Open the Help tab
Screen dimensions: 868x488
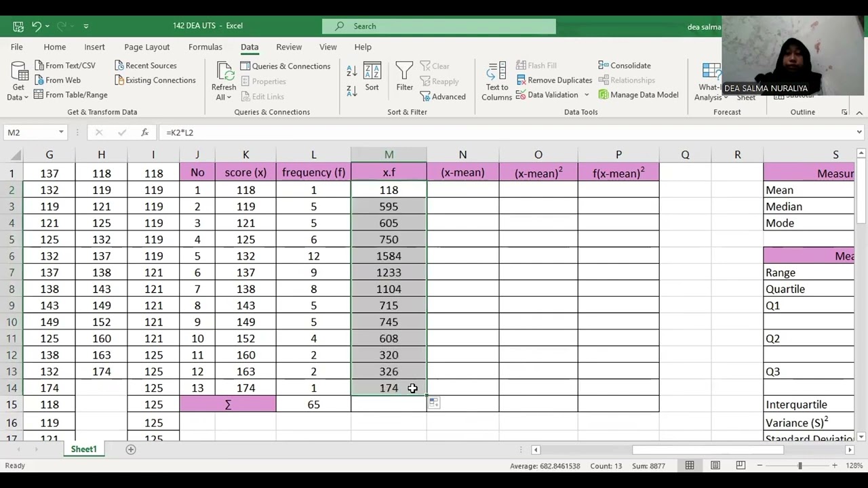pyautogui.click(x=363, y=47)
